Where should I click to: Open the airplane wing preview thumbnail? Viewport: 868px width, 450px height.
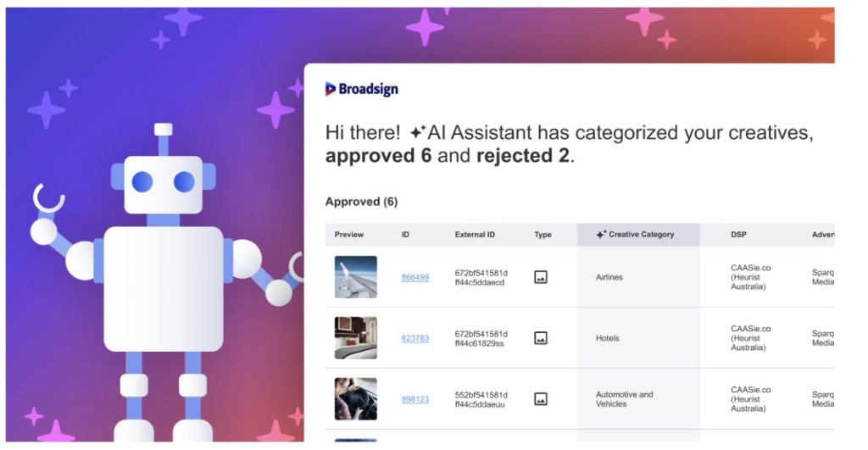coord(356,277)
